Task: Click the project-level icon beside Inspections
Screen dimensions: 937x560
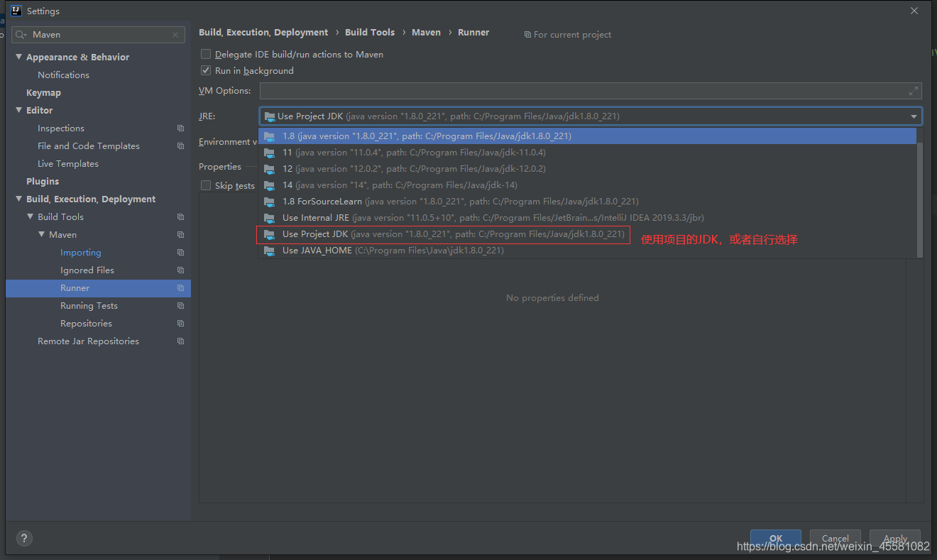Action: 180,128
